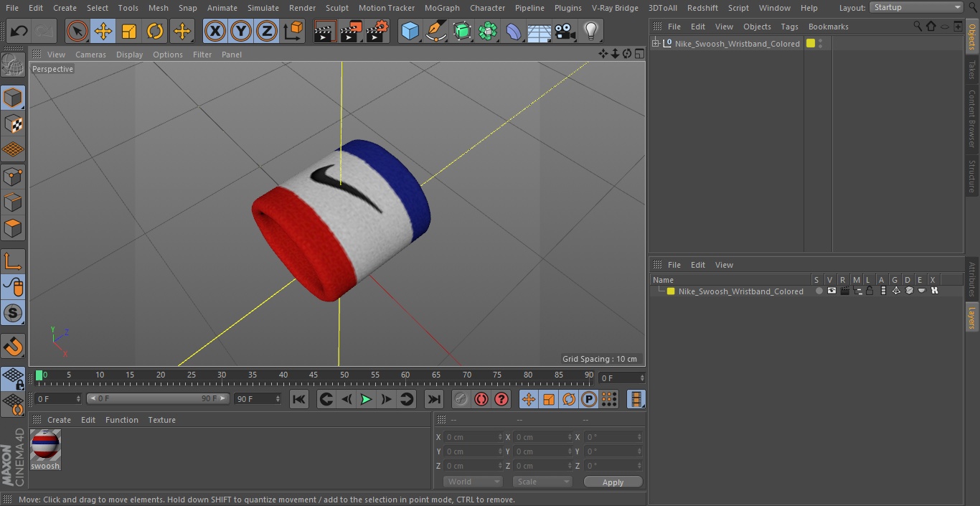Click the X position input field
Screen dimensions: 980x506
pyautogui.click(x=473, y=437)
